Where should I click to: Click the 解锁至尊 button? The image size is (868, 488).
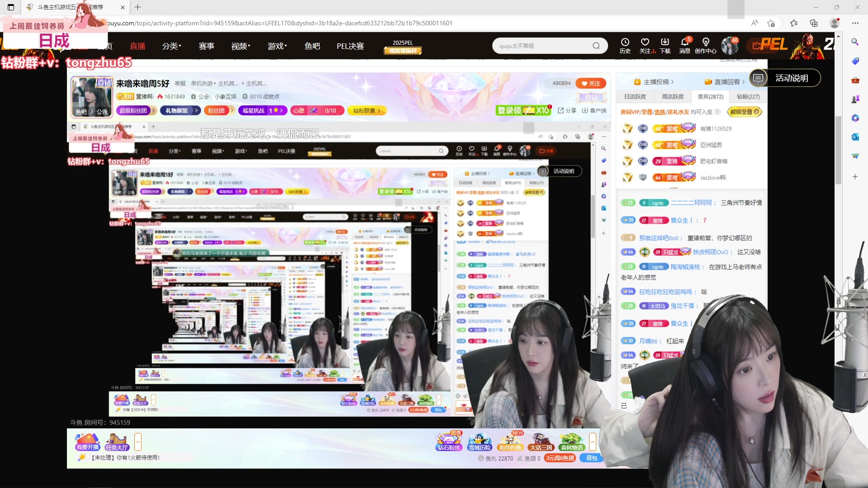click(745, 112)
